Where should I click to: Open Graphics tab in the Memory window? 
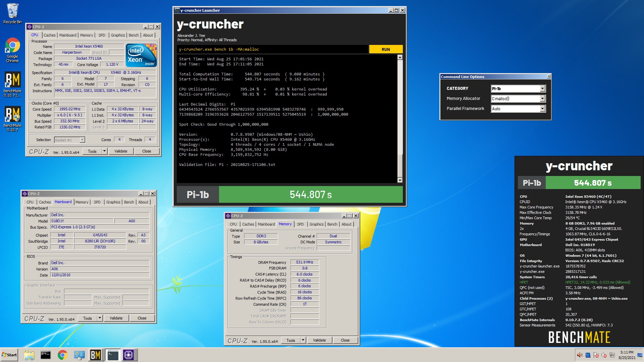(317, 224)
